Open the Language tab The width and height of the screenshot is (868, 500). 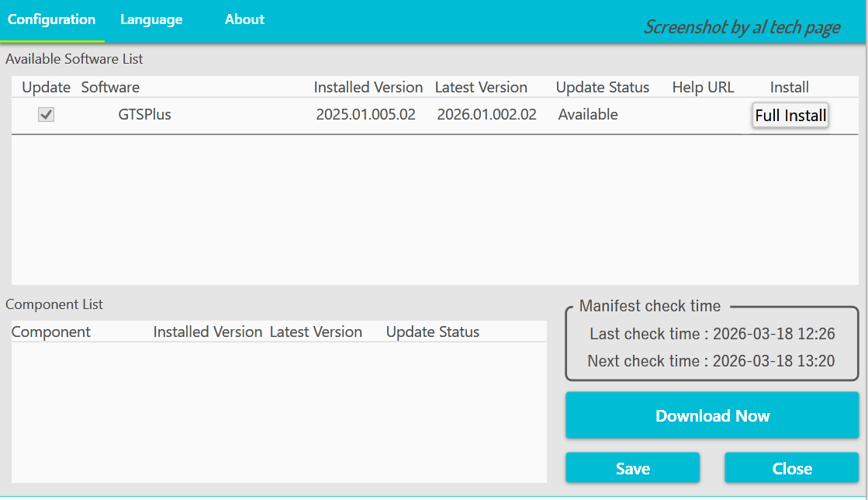pyautogui.click(x=151, y=20)
